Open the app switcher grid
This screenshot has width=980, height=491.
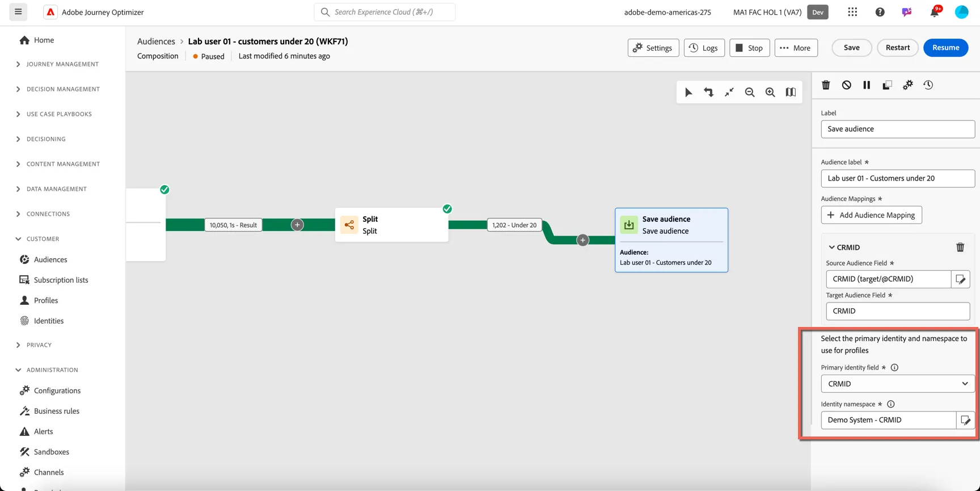852,12
